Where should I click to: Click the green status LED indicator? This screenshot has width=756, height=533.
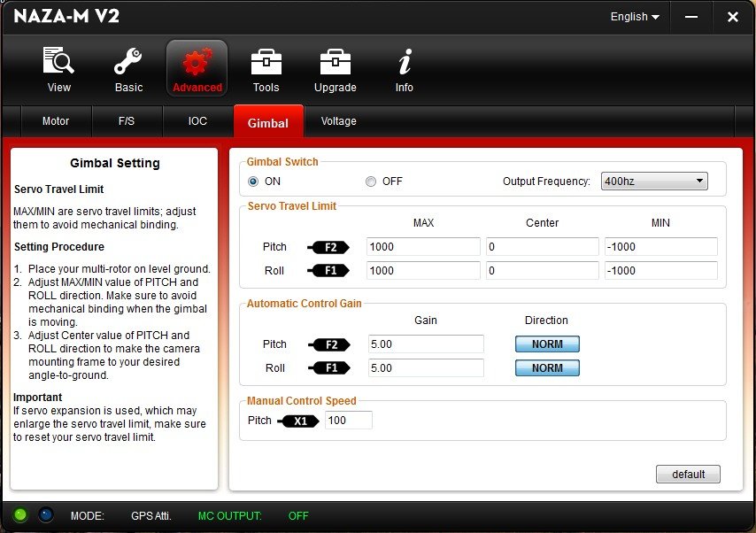[20, 515]
